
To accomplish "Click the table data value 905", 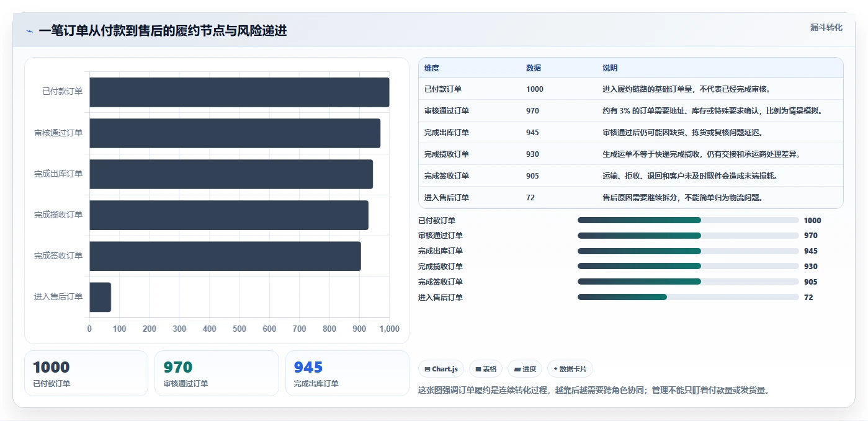I will pyautogui.click(x=532, y=176).
